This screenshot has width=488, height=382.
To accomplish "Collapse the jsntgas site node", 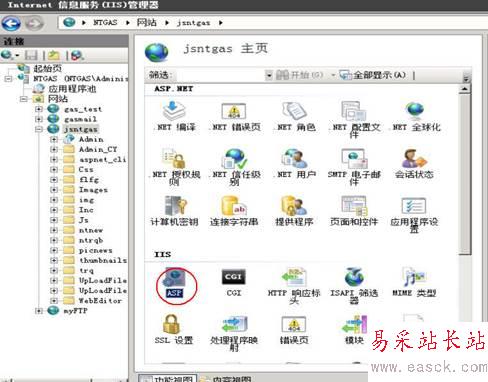I will coord(39,129).
